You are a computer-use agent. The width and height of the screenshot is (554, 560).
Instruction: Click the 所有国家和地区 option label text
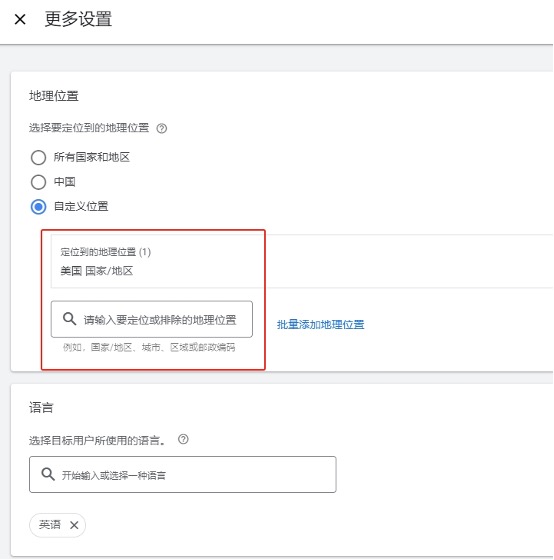[x=92, y=157]
